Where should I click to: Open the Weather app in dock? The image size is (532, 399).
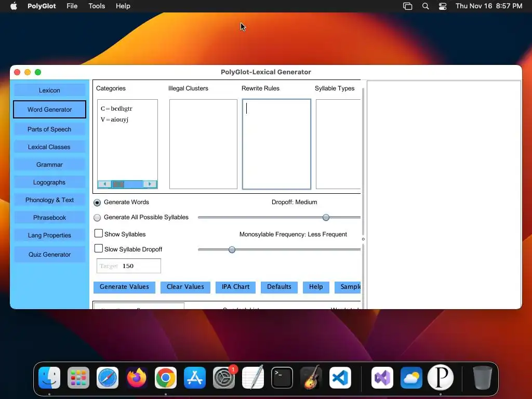[x=411, y=378]
